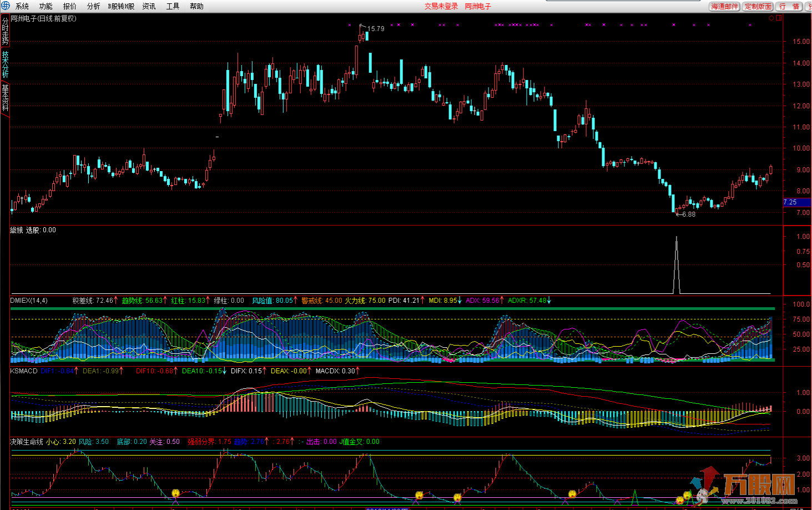The image size is (812, 510).
Task: Click the 趋势线: 56.63 value
Action: click(143, 301)
